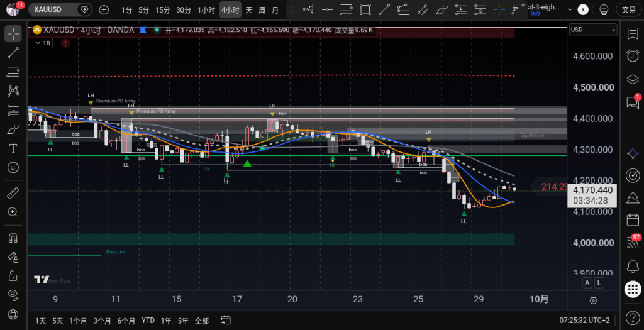
Task: Open the radar target icon
Action: 633,175
